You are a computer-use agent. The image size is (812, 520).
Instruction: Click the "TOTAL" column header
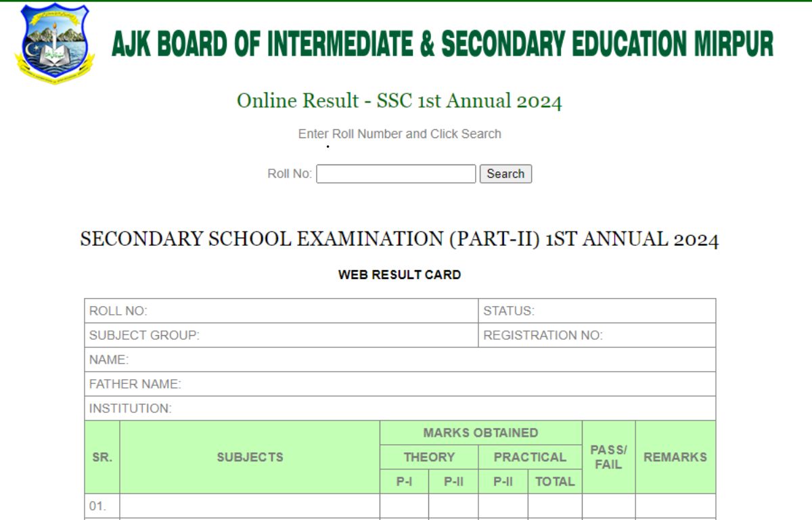click(555, 481)
